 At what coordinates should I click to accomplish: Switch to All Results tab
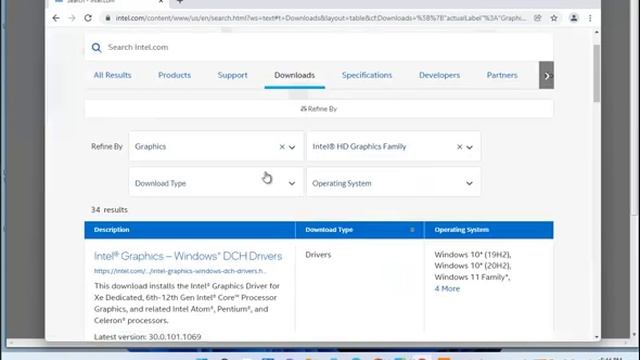point(112,75)
